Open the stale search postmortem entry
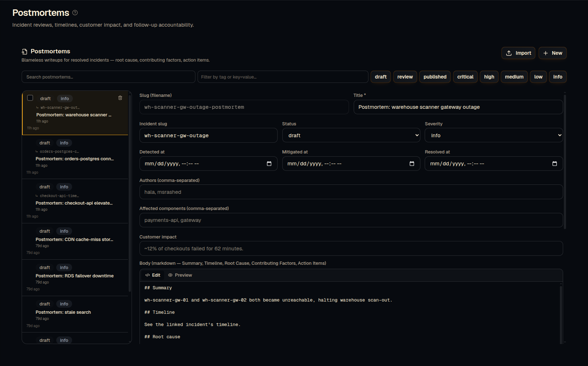The height and width of the screenshot is (366, 588). point(75,314)
